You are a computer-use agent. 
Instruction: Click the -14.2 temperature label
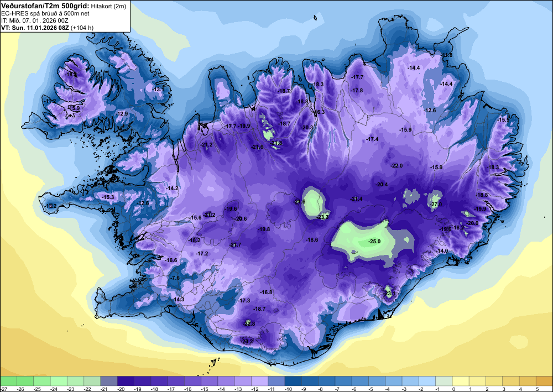point(172,188)
